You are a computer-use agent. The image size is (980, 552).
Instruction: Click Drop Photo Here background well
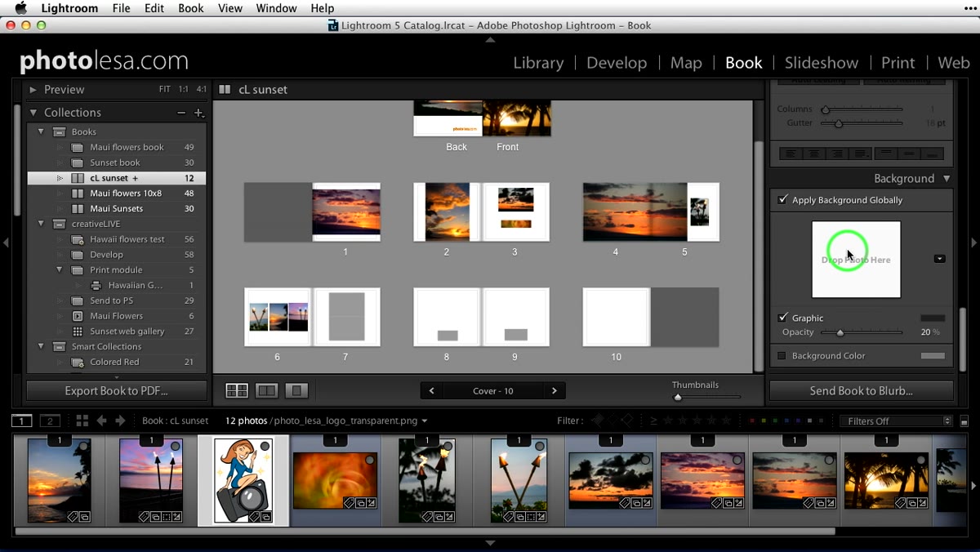[856, 260]
